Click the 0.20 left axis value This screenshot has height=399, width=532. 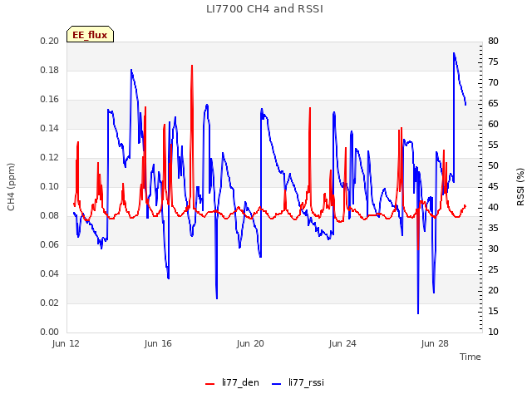50,41
